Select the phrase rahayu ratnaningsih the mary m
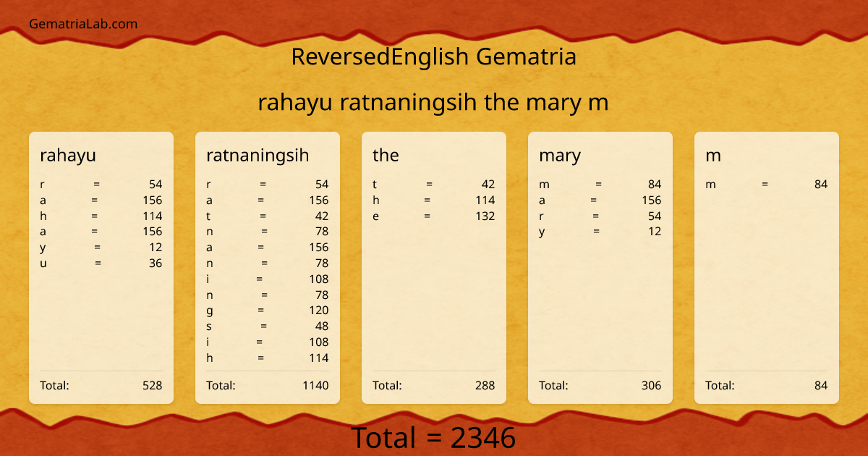Viewport: 868px width, 456px height. tap(434, 102)
